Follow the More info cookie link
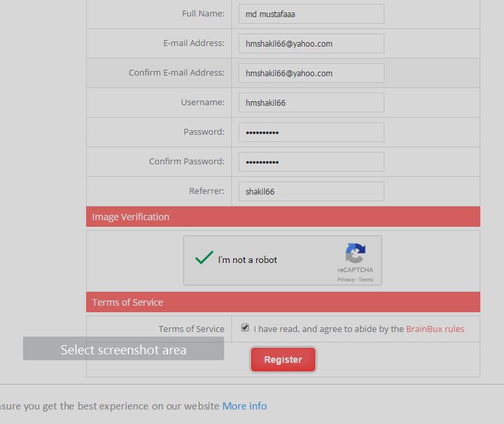This screenshot has width=504, height=424. pos(244,406)
